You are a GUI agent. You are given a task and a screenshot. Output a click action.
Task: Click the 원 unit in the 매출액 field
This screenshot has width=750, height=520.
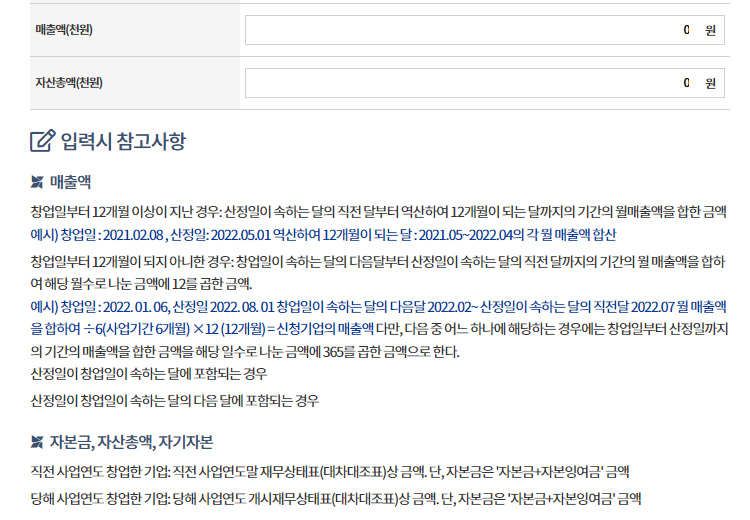click(x=710, y=30)
